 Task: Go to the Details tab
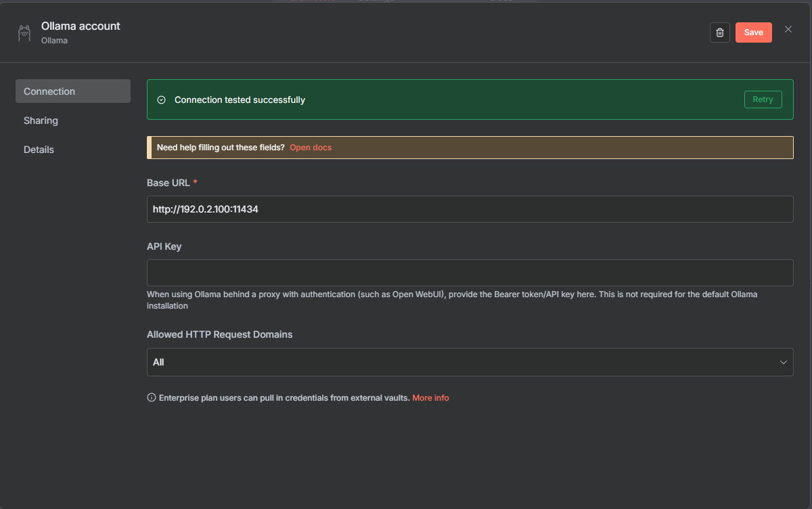(39, 150)
